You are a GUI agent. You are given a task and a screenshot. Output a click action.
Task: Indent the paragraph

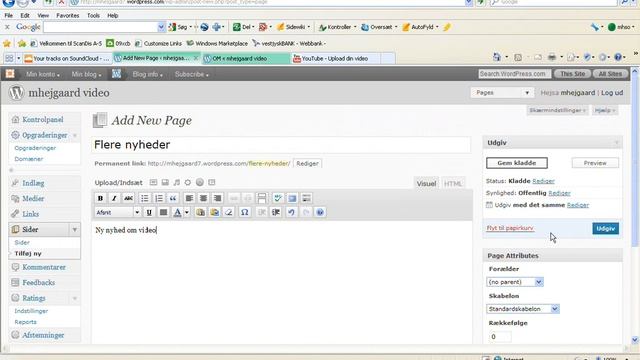(x=276, y=212)
